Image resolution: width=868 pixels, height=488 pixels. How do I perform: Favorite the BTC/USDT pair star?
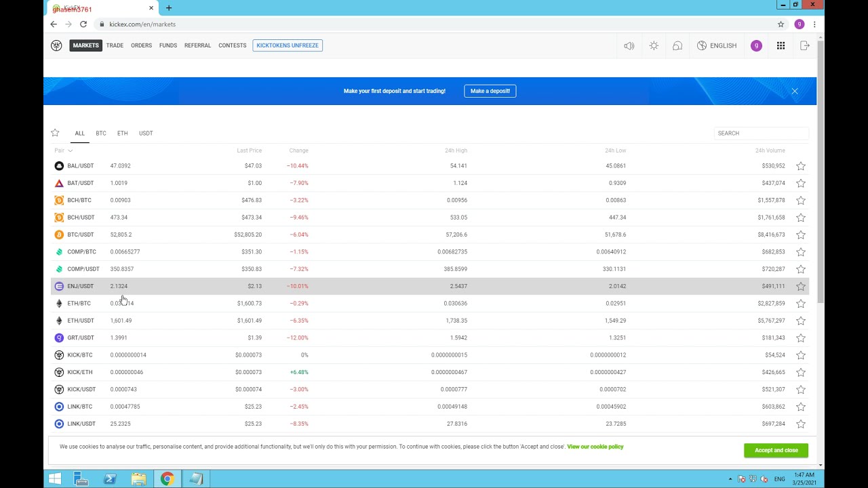(x=801, y=235)
